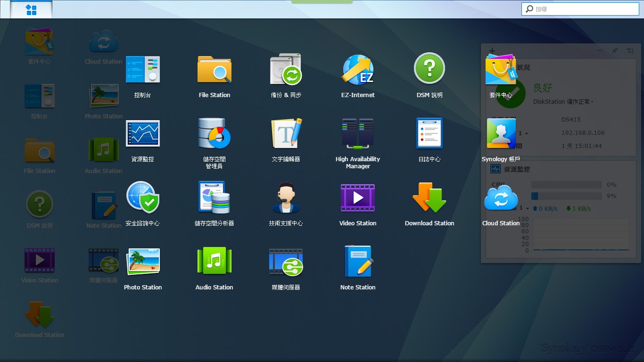Open the Synology 帳戶 app

[501, 141]
